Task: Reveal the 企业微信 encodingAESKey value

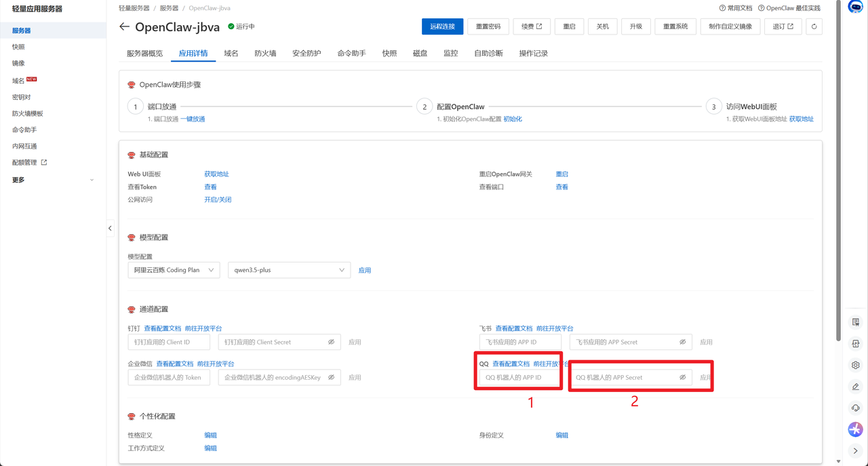Action: click(x=332, y=377)
